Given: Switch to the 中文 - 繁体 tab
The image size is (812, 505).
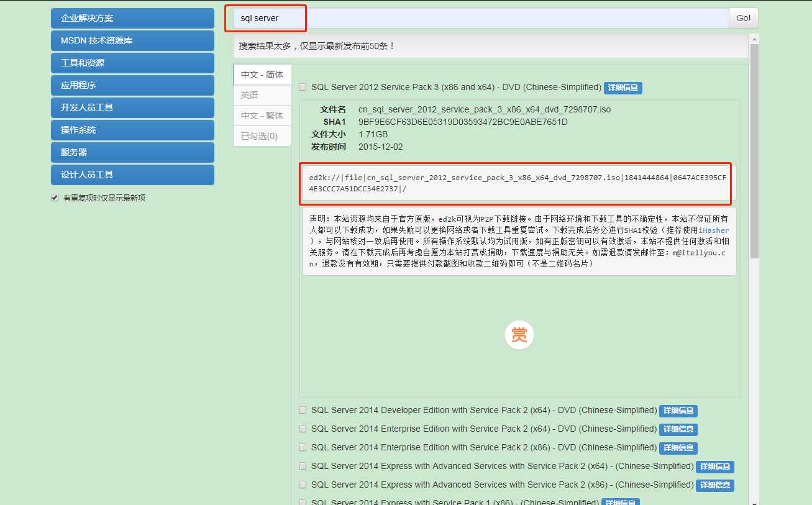Looking at the screenshot, I should tap(262, 116).
